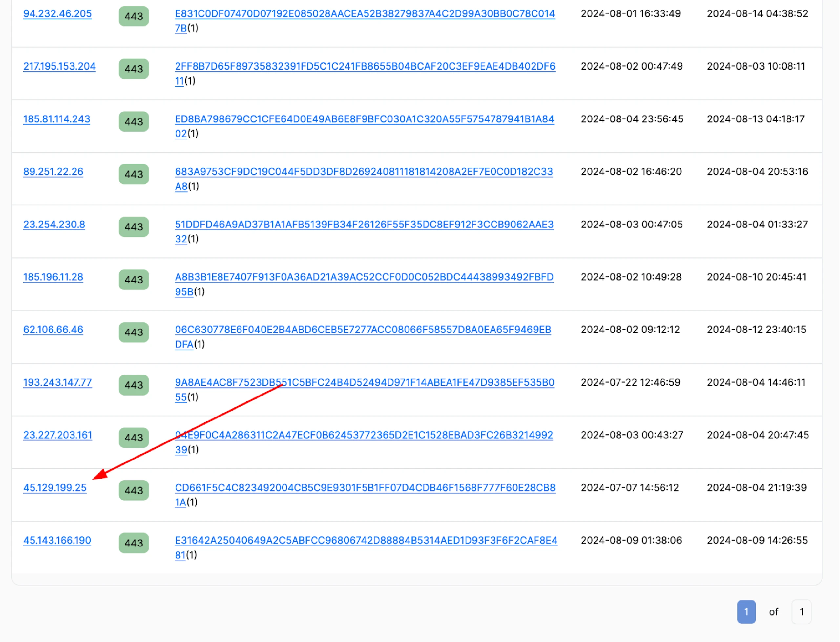Viewport: 840px width, 642px height.
Task: Open certificate hash starting E831C0DF
Action: coord(365,21)
